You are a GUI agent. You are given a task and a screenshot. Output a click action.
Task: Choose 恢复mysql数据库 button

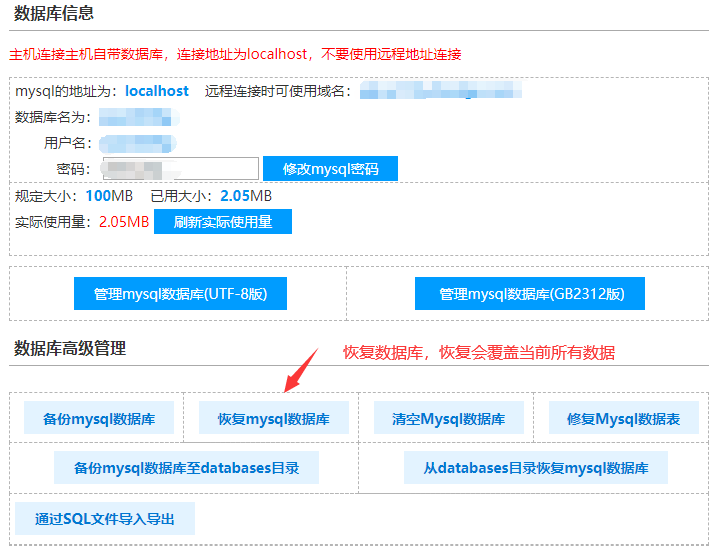coord(273,419)
